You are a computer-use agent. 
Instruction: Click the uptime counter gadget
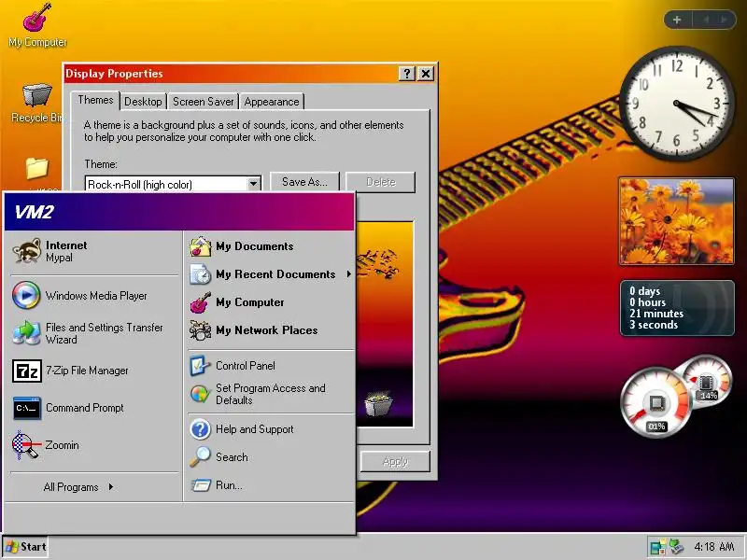coord(677,308)
